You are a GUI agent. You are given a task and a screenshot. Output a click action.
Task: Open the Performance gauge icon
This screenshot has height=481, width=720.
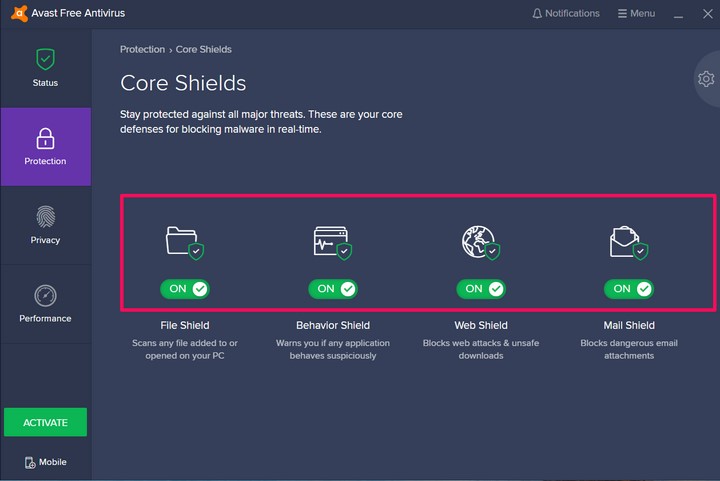click(45, 296)
